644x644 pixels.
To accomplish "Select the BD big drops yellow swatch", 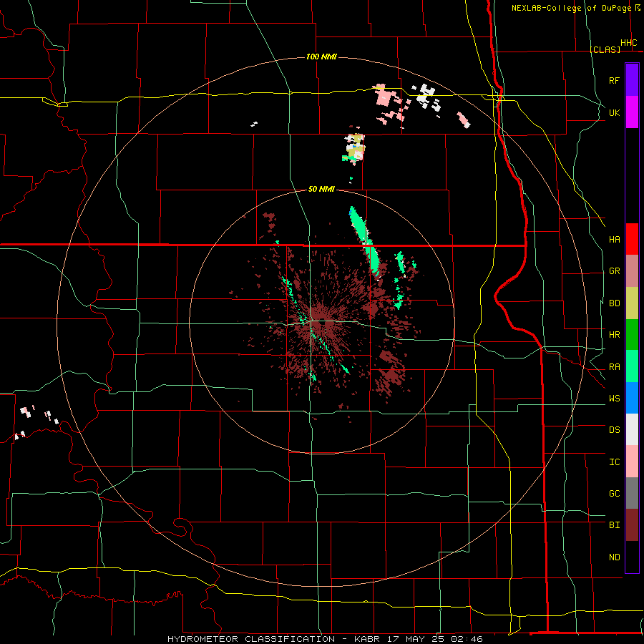I will 632,303.
